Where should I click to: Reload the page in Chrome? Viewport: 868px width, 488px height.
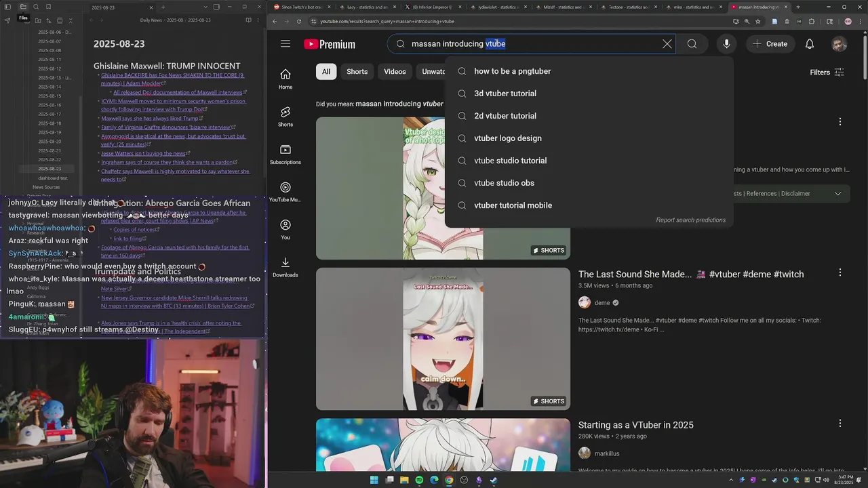tap(299, 22)
